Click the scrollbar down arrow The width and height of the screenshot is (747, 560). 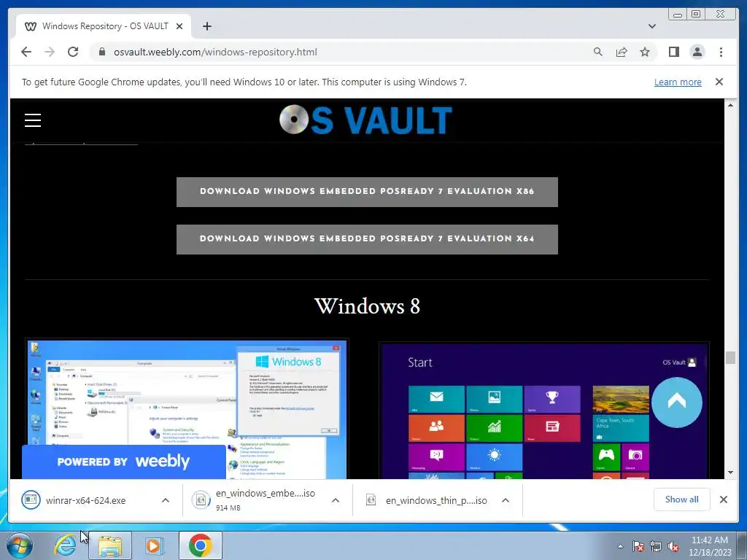tap(730, 472)
